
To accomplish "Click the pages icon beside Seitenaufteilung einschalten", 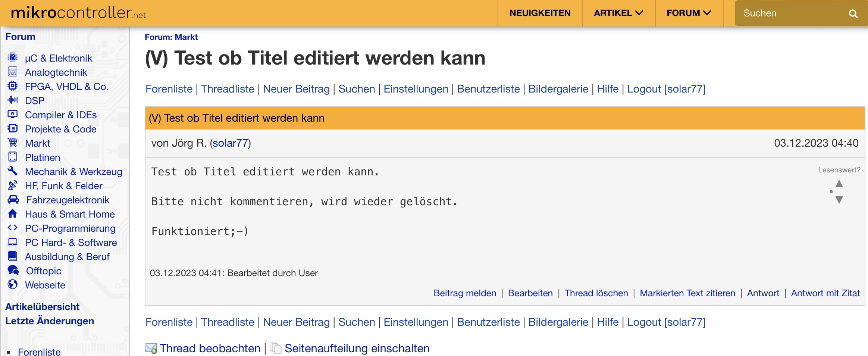I will pyautogui.click(x=275, y=348).
